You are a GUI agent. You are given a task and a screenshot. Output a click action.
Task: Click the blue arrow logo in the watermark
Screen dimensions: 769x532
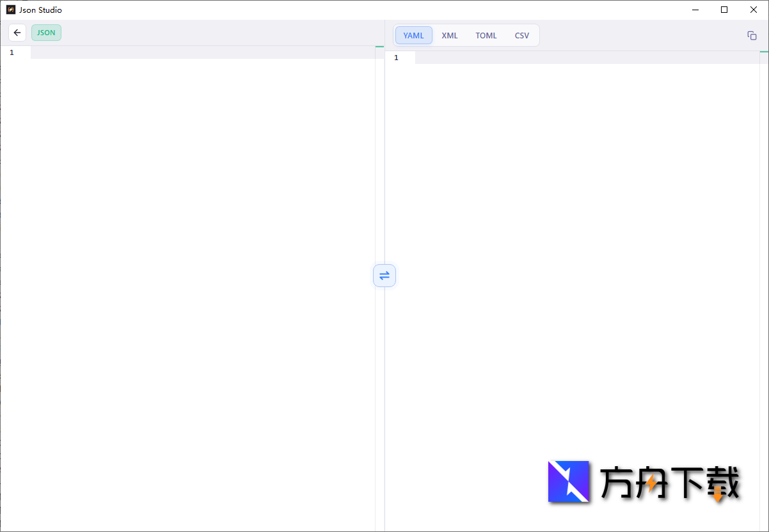(x=568, y=481)
